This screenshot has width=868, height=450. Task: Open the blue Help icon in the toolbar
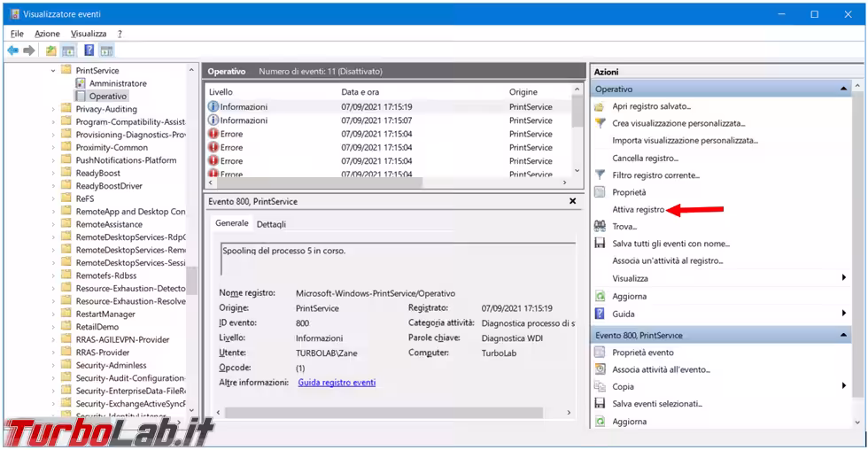(x=89, y=50)
